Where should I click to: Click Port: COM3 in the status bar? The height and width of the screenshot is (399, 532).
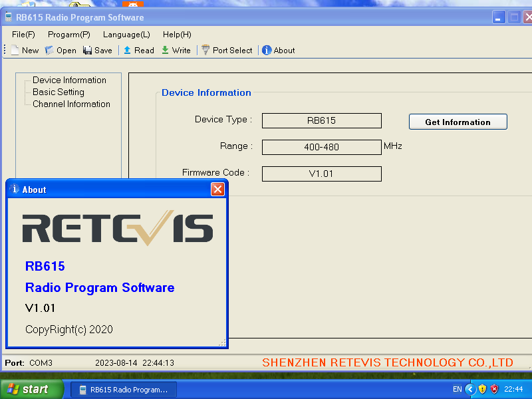[x=29, y=363]
